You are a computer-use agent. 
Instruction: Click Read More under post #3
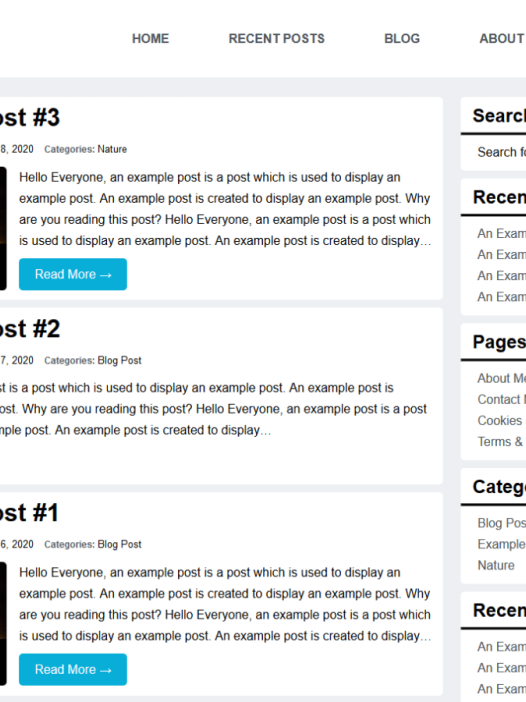[x=73, y=274]
